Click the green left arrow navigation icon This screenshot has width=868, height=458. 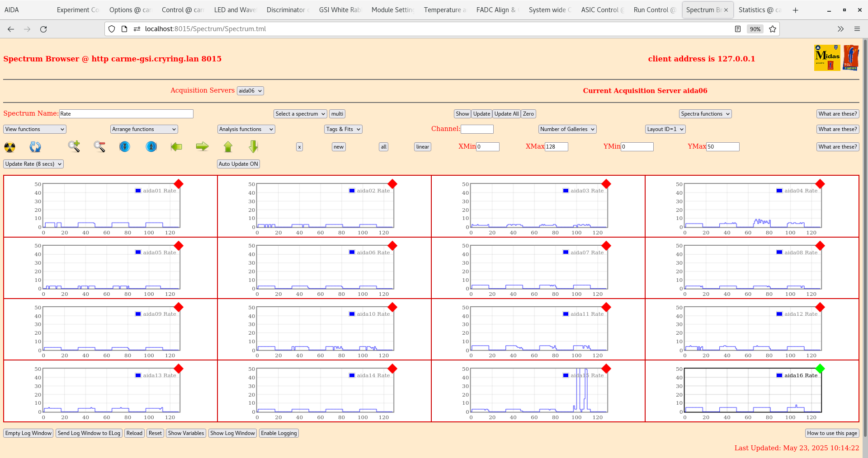(x=176, y=147)
